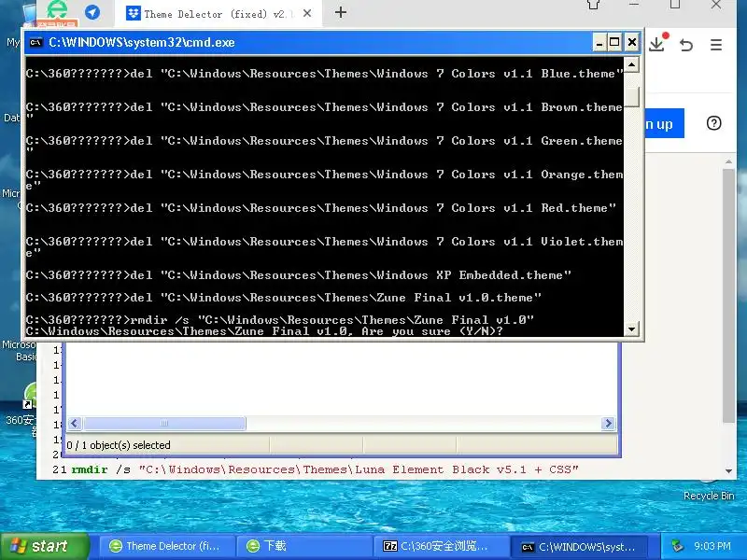This screenshot has height=560, width=747.
Task: Minimize the cmd.exe window
Action: pyautogui.click(x=599, y=43)
